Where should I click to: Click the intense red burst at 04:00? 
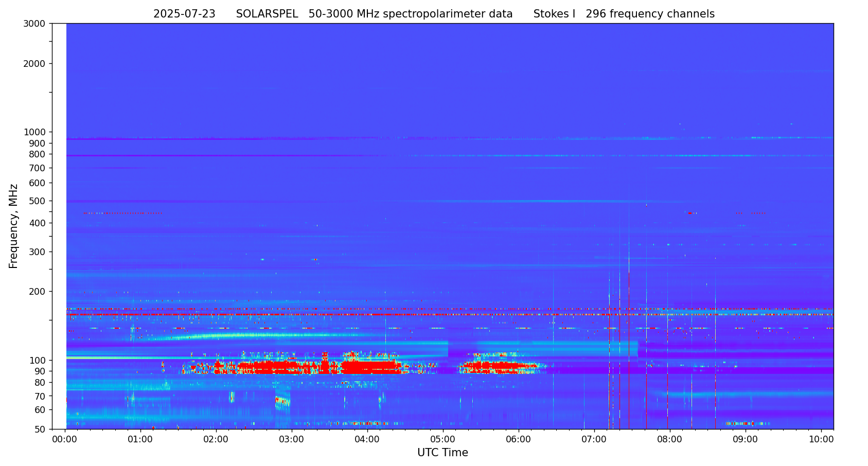[x=367, y=367]
